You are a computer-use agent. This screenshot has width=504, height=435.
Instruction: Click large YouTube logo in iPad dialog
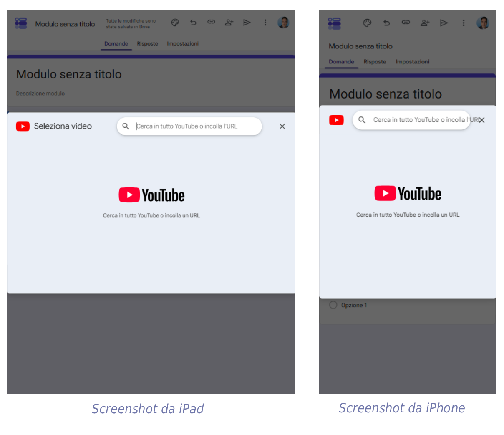click(152, 195)
